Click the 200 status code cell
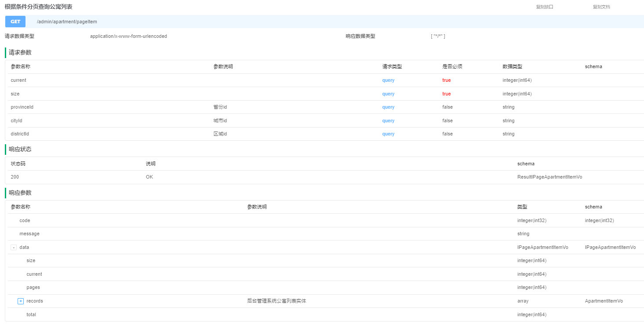This screenshot has height=325, width=644. 15,177
